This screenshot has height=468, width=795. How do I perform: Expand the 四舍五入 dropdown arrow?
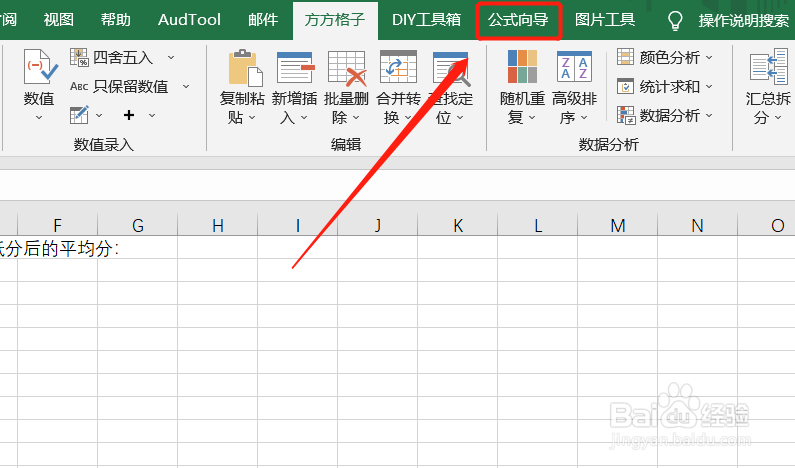click(x=171, y=57)
